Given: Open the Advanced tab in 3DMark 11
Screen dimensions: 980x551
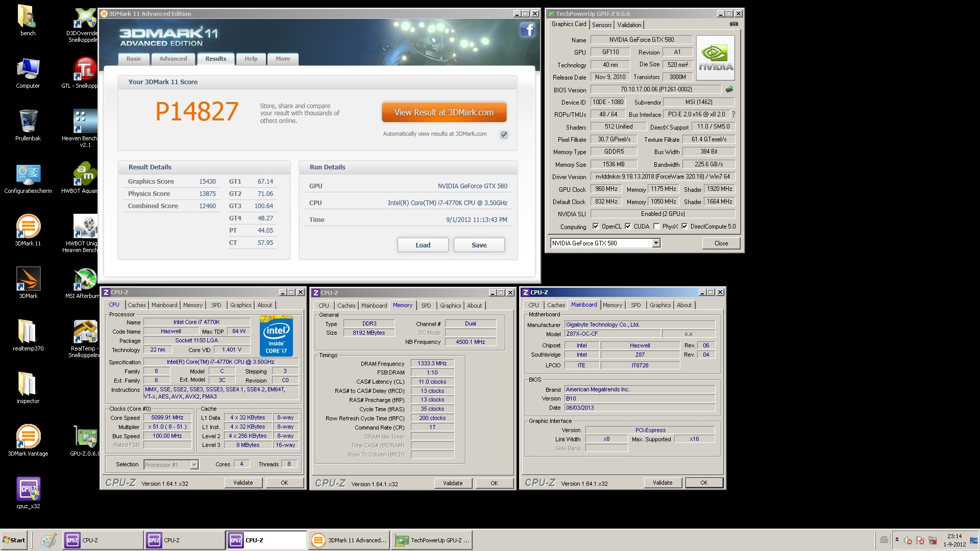Looking at the screenshot, I should [x=173, y=59].
